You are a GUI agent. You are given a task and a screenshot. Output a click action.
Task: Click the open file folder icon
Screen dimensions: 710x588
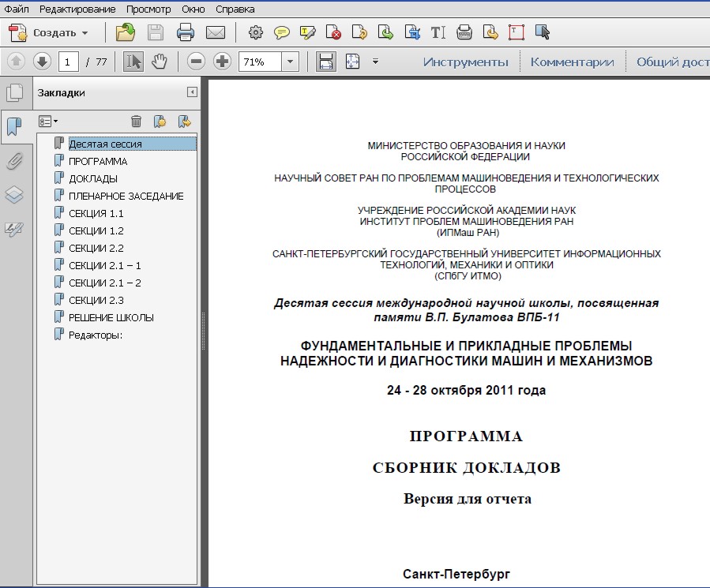pos(126,32)
